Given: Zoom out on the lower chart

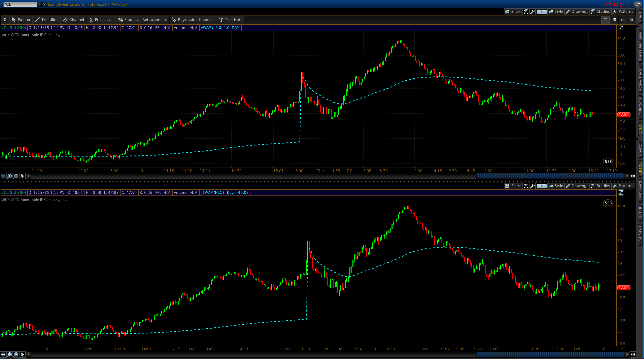Looking at the screenshot, I should pos(16,354).
